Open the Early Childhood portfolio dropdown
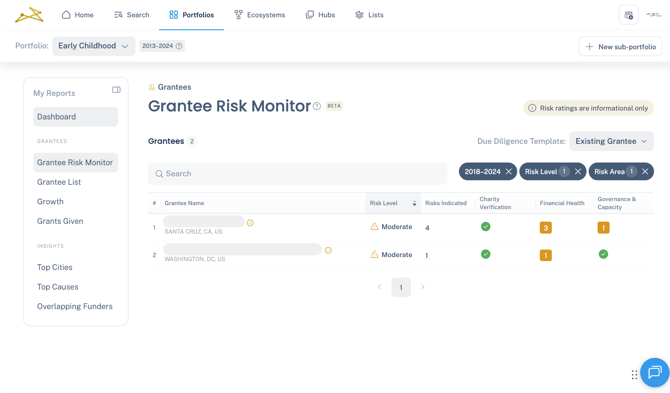Image resolution: width=670 pixels, height=393 pixels. [x=94, y=46]
